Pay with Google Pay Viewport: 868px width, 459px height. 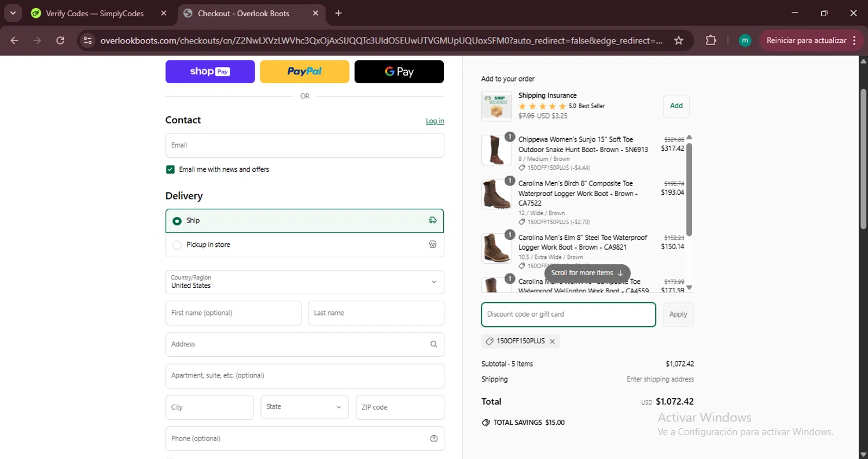coord(399,72)
